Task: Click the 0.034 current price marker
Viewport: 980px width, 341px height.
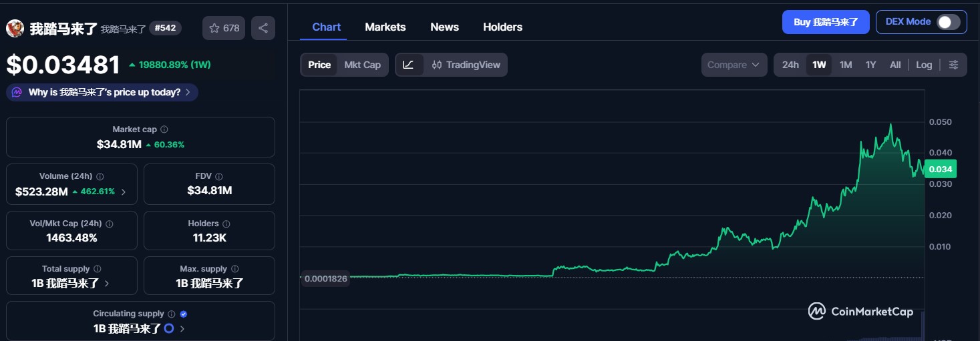Action: [x=940, y=169]
